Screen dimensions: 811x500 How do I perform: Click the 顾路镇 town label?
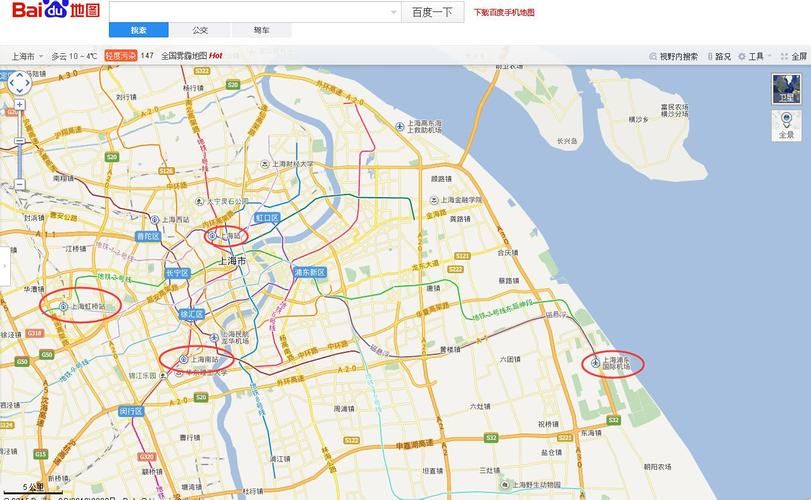tap(441, 179)
